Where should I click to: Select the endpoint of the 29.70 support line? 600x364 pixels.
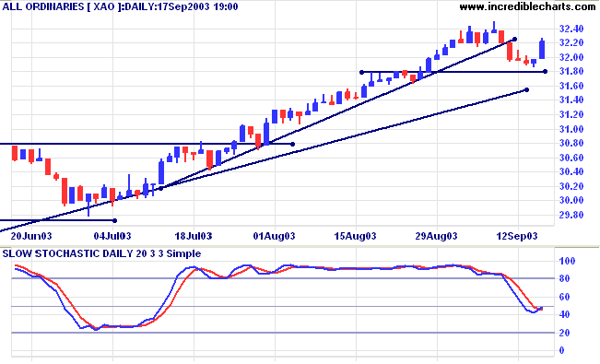[x=115, y=220]
